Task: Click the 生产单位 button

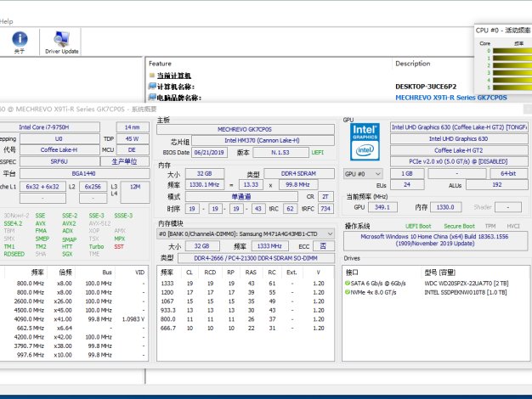Action: click(125, 161)
